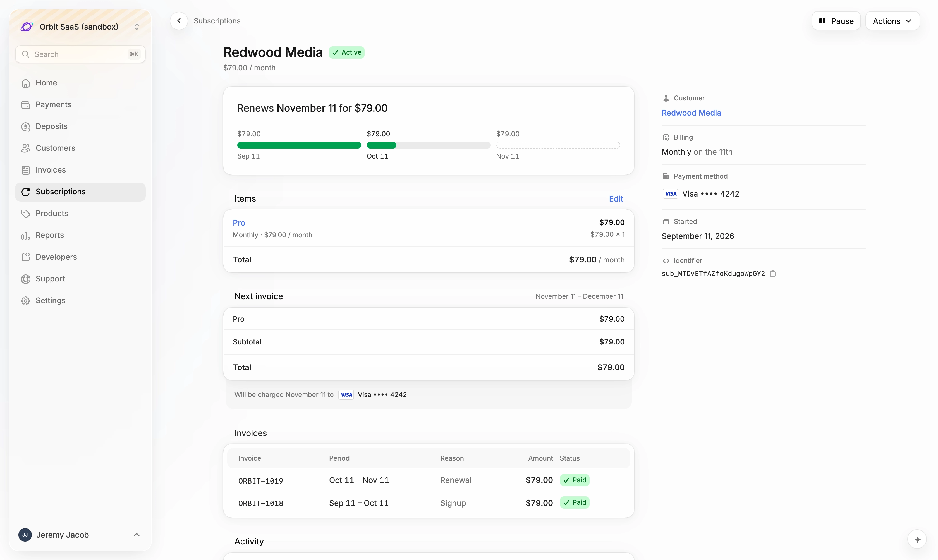The image size is (938, 560).
Task: Open the Pro product link
Action: 239,223
